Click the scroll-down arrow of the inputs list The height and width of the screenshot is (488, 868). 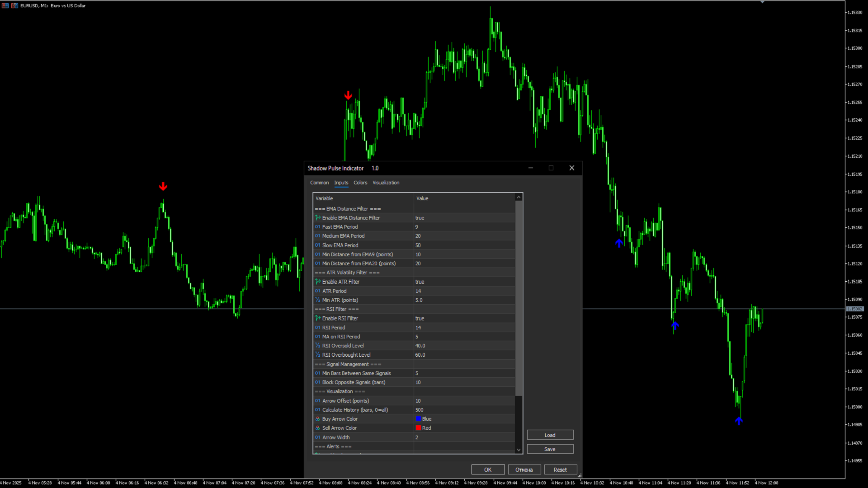click(x=519, y=450)
